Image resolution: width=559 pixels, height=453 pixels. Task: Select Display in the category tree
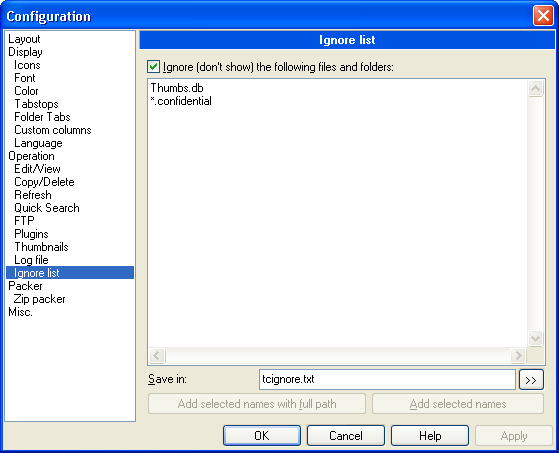click(x=25, y=52)
